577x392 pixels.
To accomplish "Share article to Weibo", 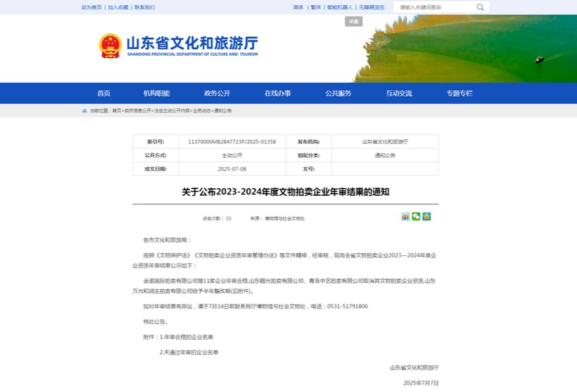I will pos(405,217).
